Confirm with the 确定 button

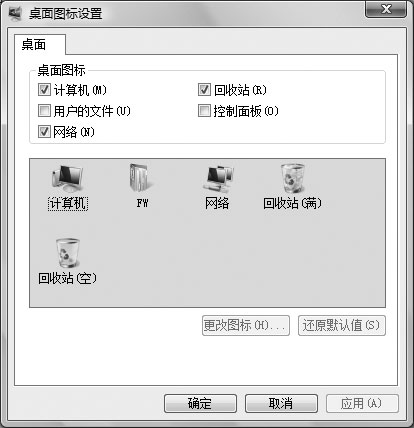[x=200, y=404]
